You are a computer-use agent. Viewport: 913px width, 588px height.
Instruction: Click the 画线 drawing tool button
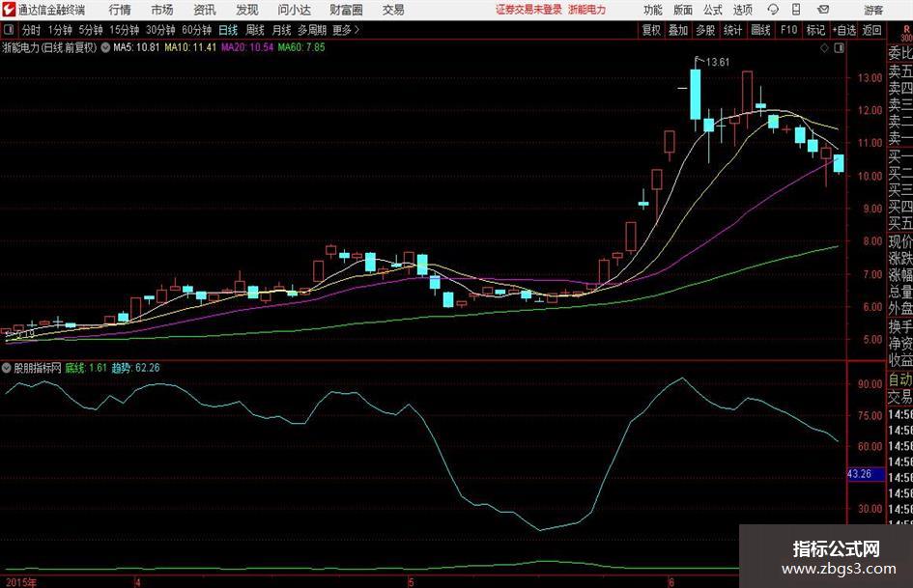coord(760,30)
